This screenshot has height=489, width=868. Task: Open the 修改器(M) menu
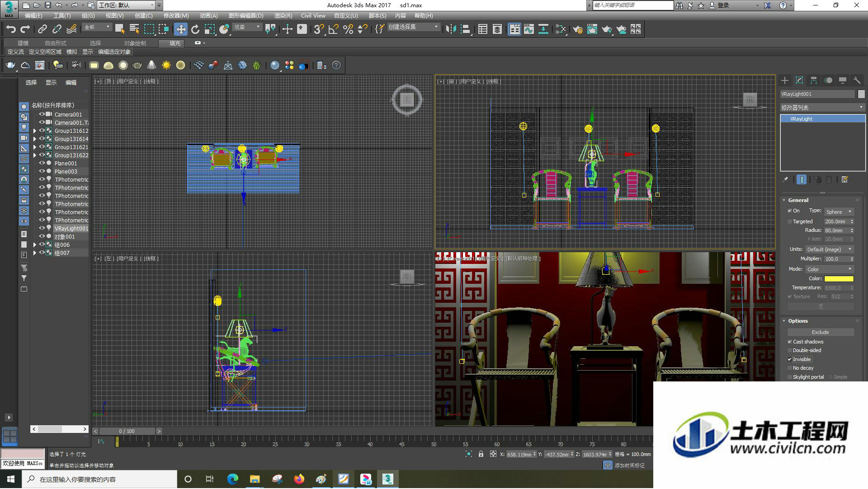pyautogui.click(x=176, y=16)
